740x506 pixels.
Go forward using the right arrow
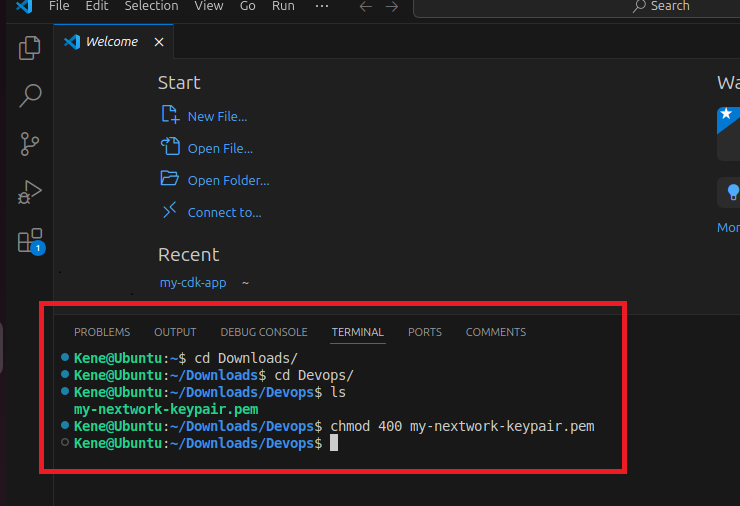[x=392, y=7]
